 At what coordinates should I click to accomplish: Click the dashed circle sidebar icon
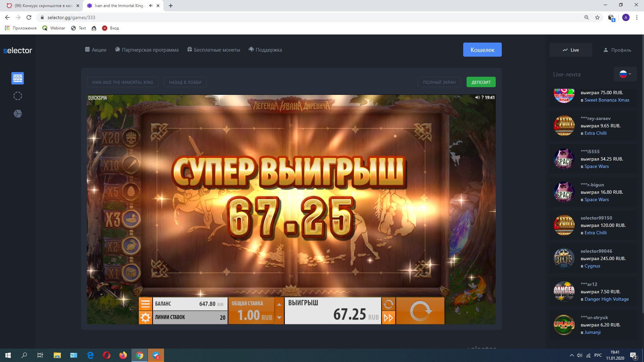(x=18, y=96)
